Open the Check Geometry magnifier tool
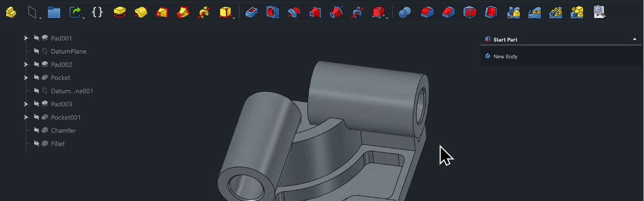644x201 pixels. pyautogui.click(x=599, y=12)
